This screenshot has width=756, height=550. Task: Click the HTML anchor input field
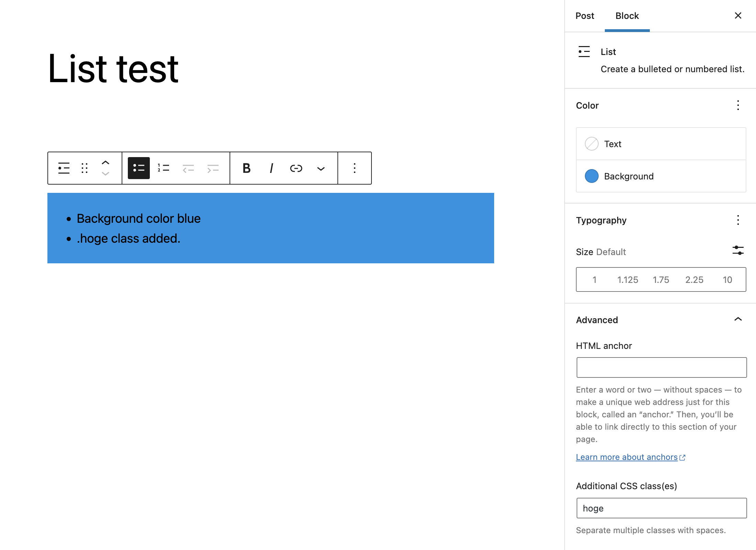(x=661, y=367)
